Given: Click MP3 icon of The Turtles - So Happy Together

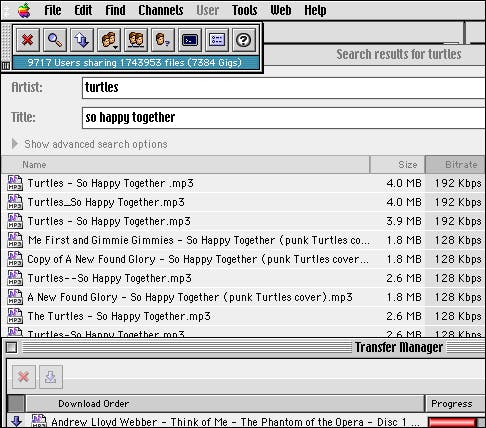Looking at the screenshot, I should click(x=15, y=316).
